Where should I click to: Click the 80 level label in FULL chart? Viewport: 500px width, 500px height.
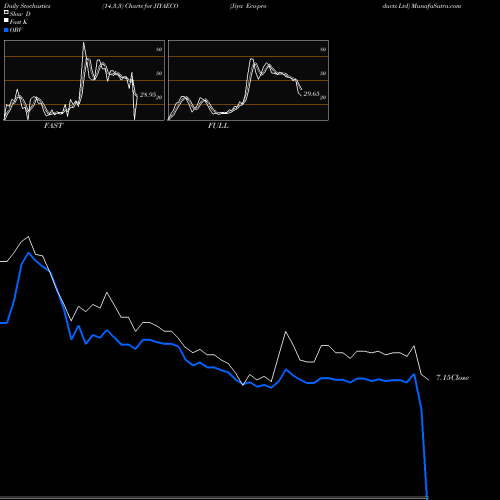[x=323, y=49]
